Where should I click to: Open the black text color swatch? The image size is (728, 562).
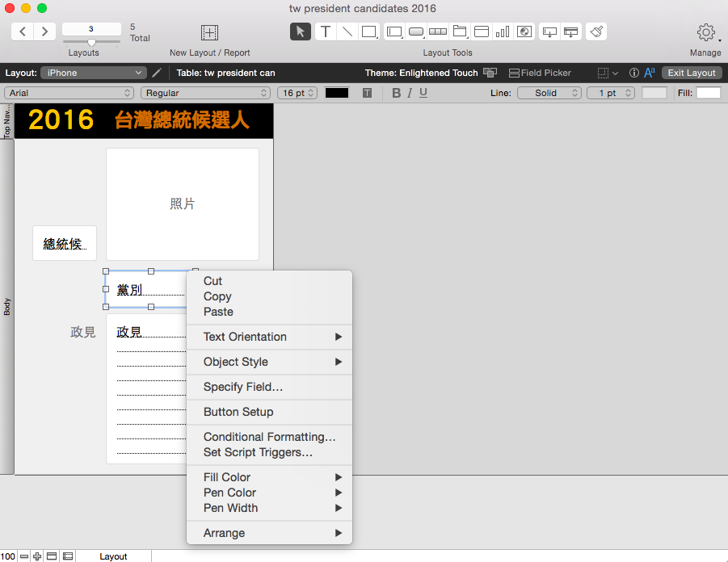point(337,93)
